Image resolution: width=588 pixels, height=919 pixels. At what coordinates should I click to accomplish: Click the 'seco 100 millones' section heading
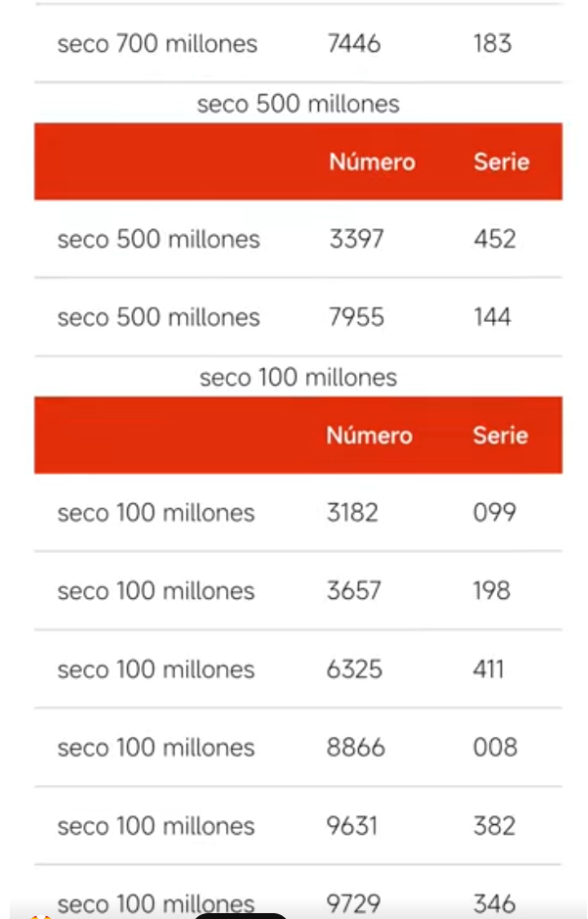298,378
